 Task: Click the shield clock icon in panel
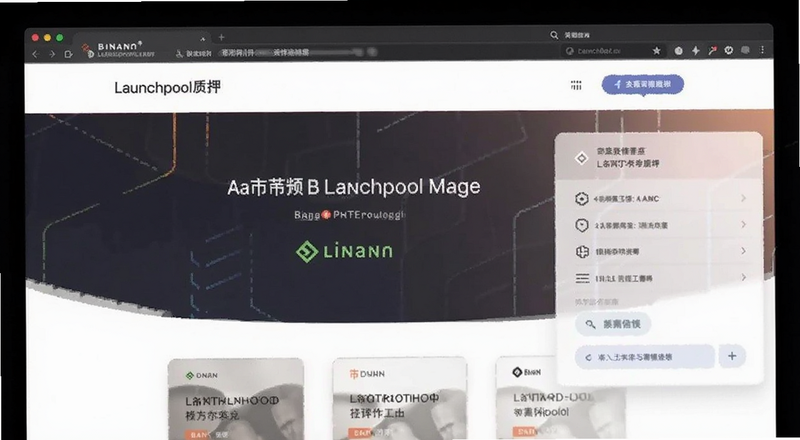(582, 225)
